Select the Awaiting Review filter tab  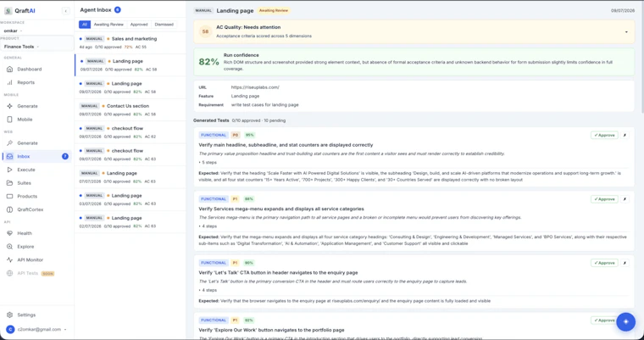(x=108, y=25)
